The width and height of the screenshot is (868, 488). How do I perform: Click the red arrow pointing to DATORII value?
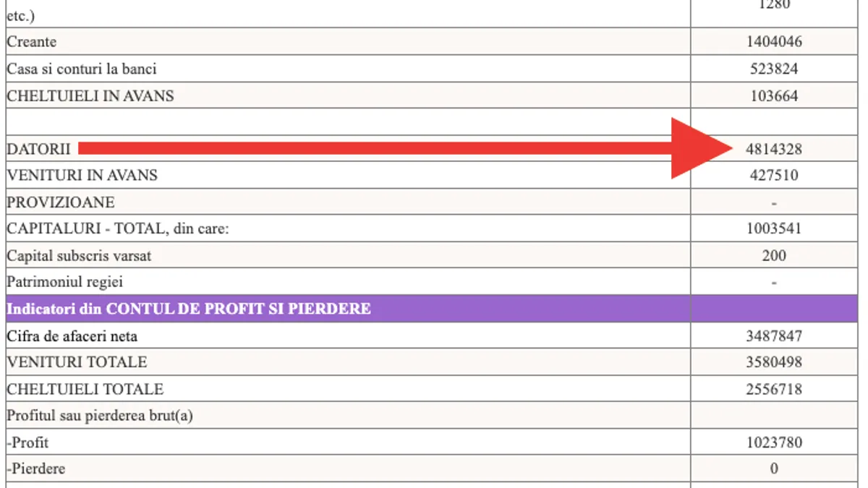(x=405, y=148)
